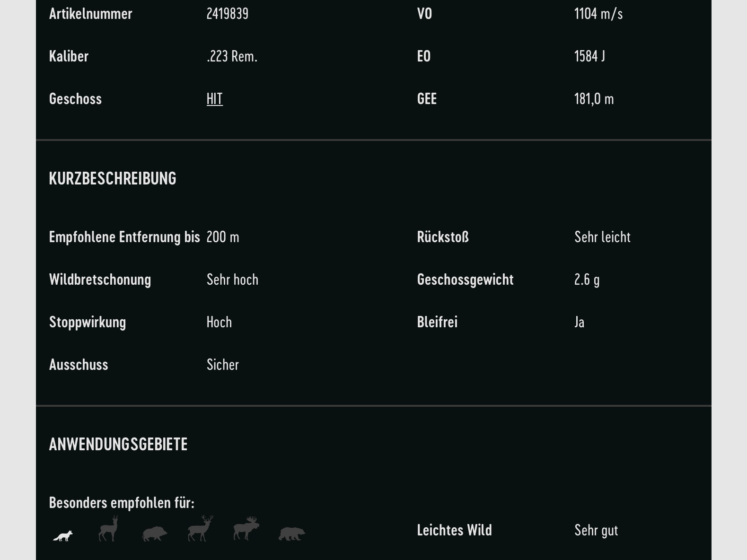Click the ANWENDUNGSGEBIETE section heading
Viewport: 747px width, 560px height.
(x=118, y=444)
